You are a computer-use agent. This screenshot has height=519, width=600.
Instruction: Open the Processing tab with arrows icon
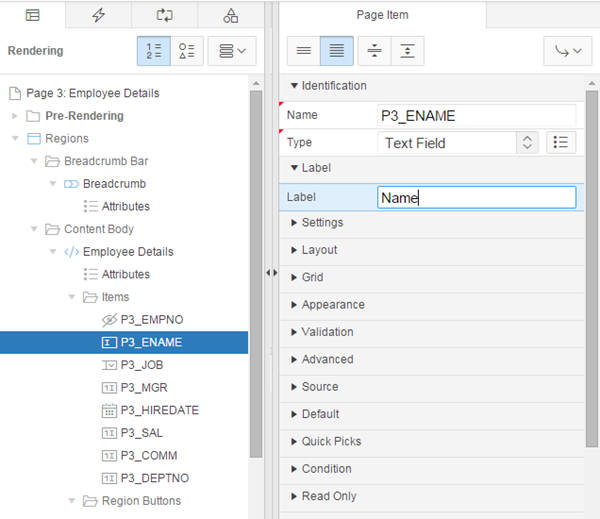coord(165,15)
